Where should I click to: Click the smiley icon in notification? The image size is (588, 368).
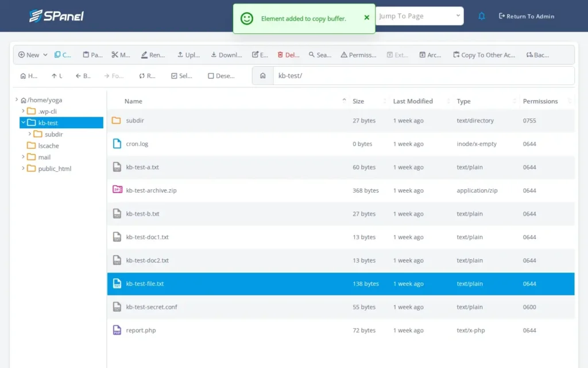point(247,18)
